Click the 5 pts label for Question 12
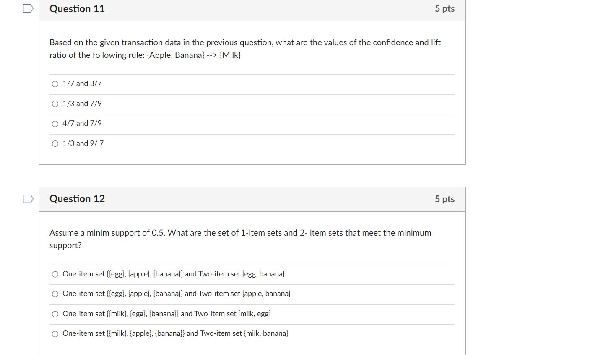590x364 pixels. coord(444,199)
